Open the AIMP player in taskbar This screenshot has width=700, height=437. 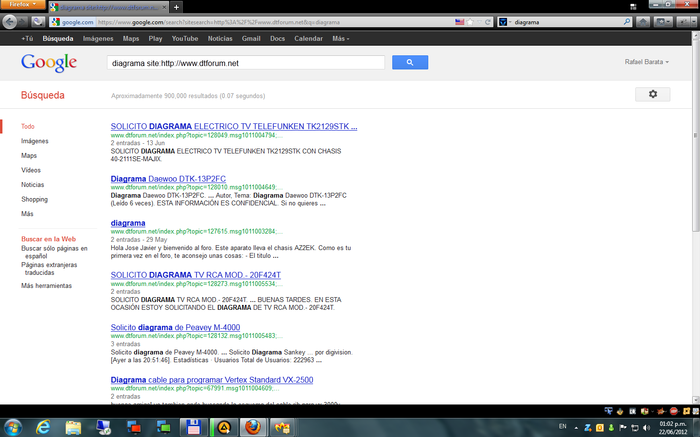click(x=224, y=428)
